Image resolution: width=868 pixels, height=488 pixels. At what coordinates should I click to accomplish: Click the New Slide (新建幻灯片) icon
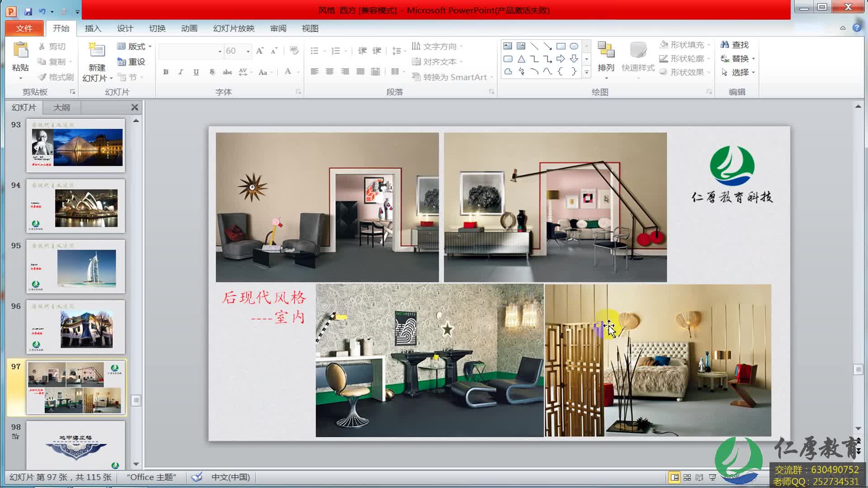click(97, 51)
